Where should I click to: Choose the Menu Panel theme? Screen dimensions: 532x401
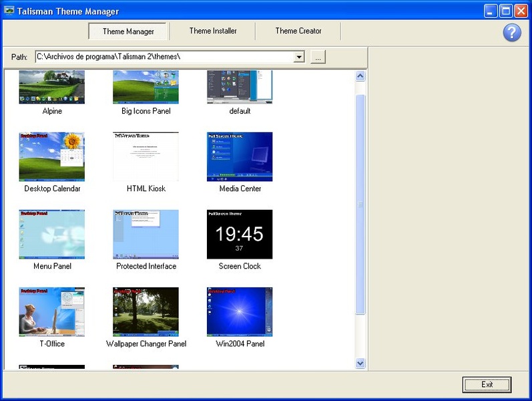[x=52, y=235]
